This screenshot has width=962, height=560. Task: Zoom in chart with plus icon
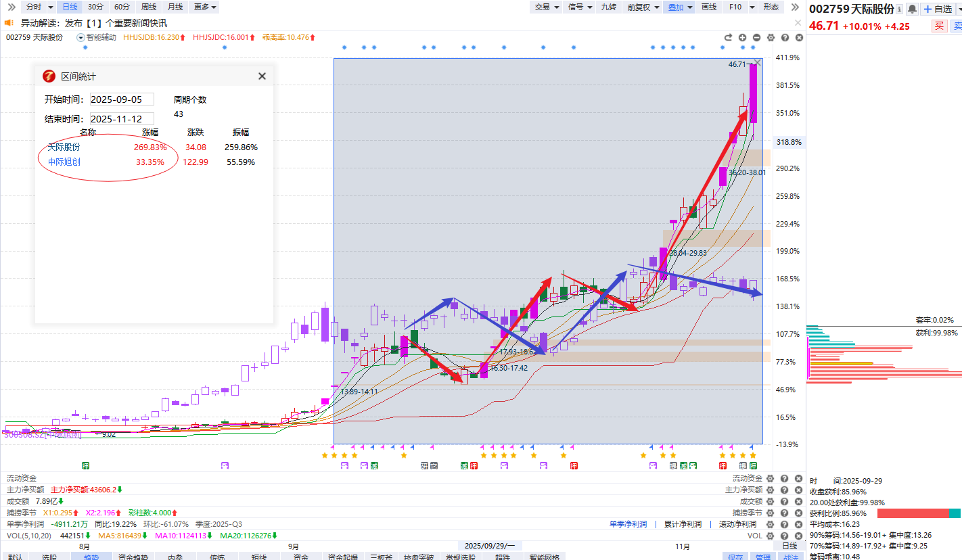tap(742, 38)
